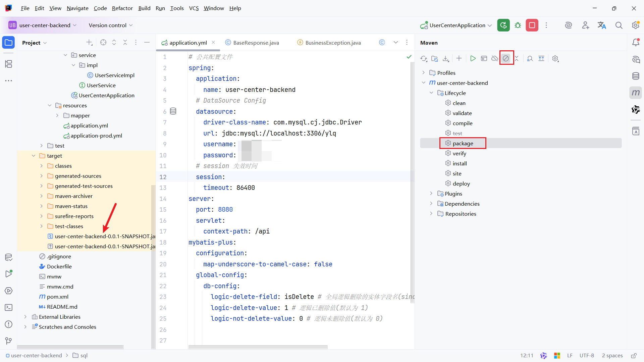The width and height of the screenshot is (644, 362).
Task: Expand the classes folder
Action: pos(42,166)
